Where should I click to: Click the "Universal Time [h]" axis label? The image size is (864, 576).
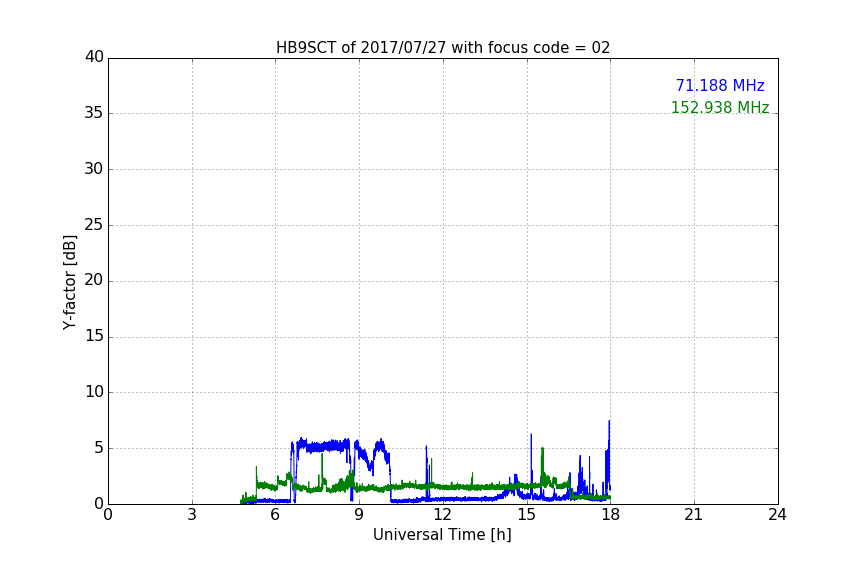point(442,535)
